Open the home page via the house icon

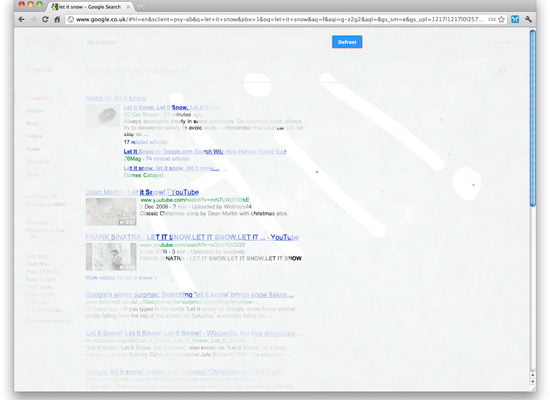tap(57, 20)
